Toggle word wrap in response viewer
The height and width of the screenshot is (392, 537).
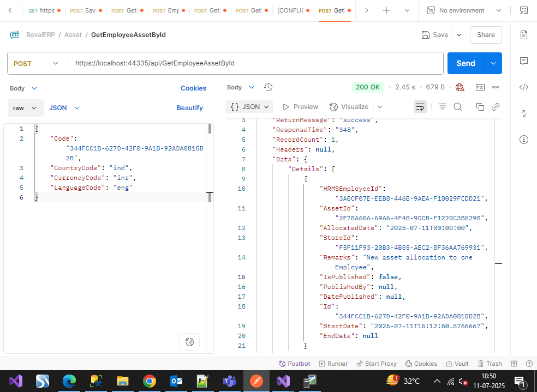420,107
